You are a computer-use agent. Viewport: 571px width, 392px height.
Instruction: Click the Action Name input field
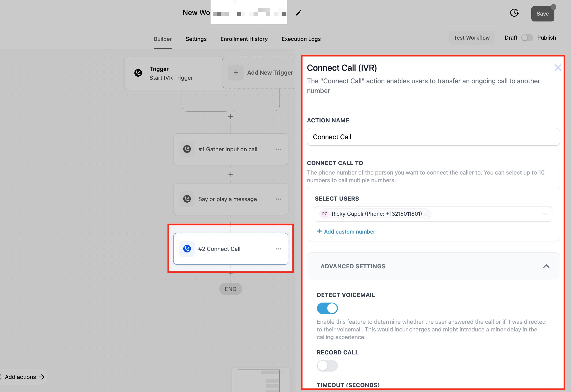433,137
